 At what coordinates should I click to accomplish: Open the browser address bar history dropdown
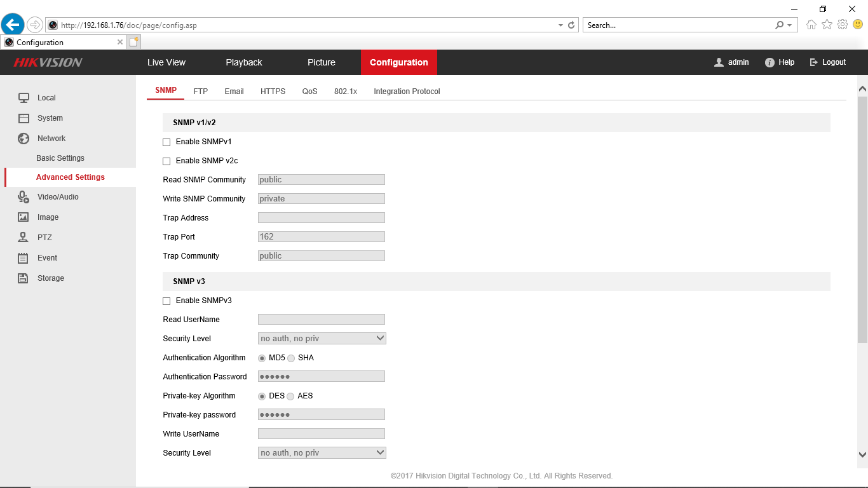(x=560, y=25)
